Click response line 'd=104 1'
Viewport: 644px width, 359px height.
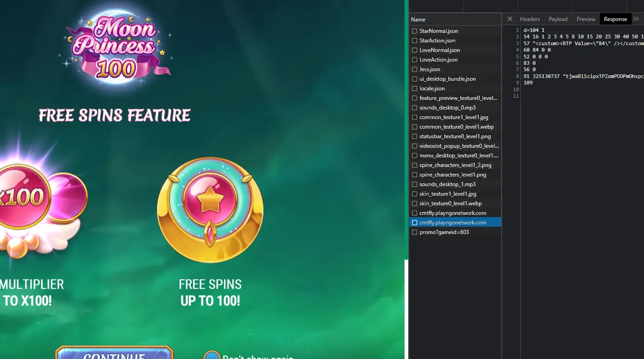click(x=534, y=30)
